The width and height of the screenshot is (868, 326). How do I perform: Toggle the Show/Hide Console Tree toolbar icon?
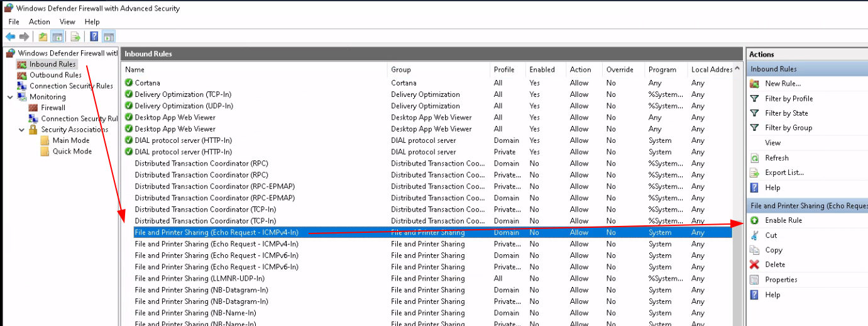[x=57, y=37]
